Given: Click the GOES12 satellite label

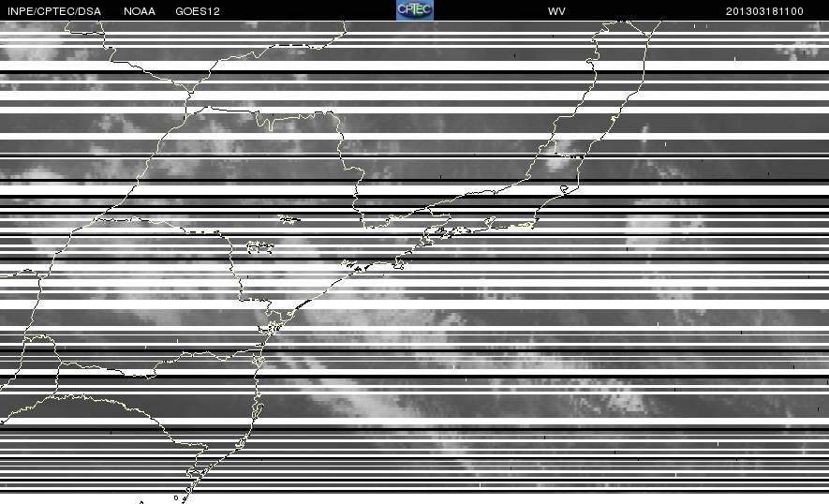Looking at the screenshot, I should [198, 11].
